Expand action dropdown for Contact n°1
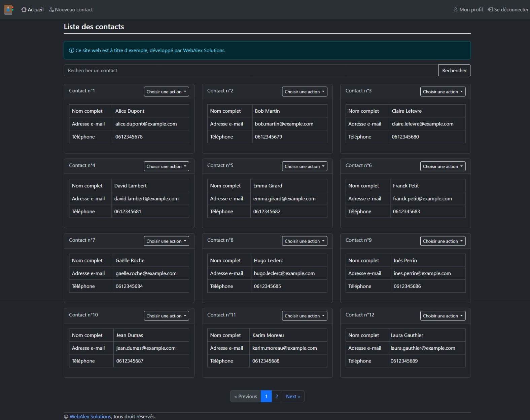Screen dimensions: 530x420 [x=166, y=92]
